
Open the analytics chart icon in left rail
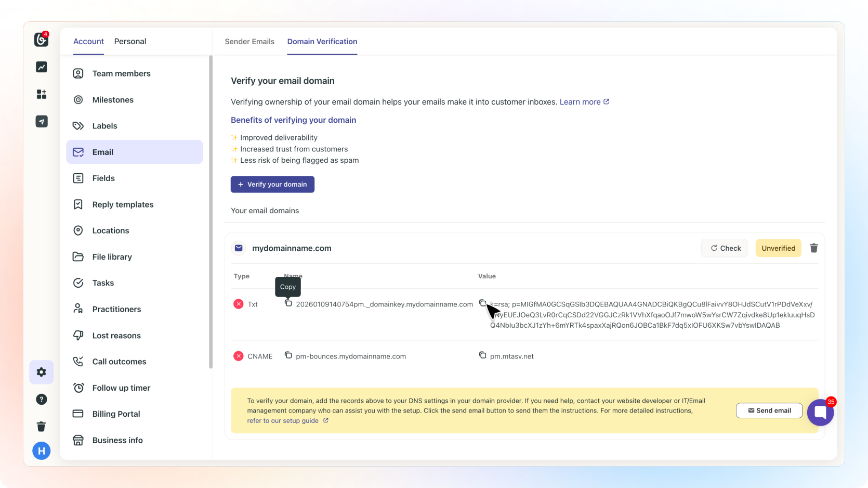(42, 67)
